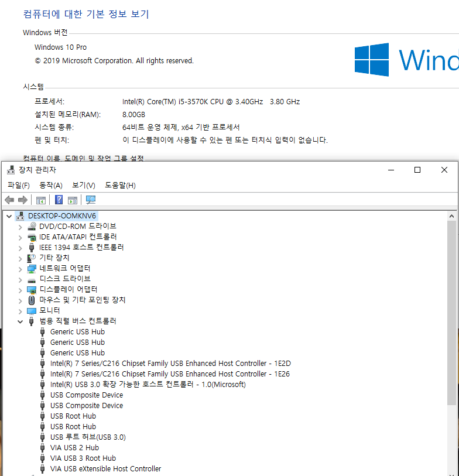
Task: Expand the IDE ATA/ATAPI 컨트롤러 node
Action: tap(20, 238)
